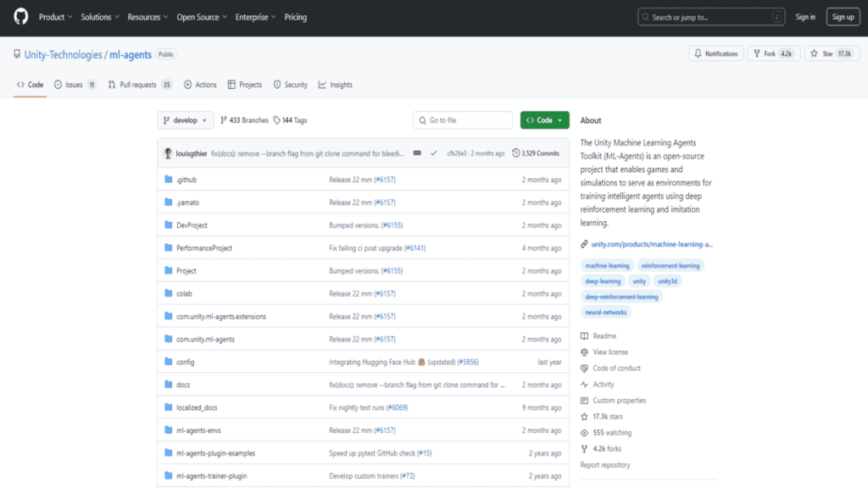Select the reinforcement-learning topic tag
This screenshot has height=488, width=868.
click(x=670, y=265)
